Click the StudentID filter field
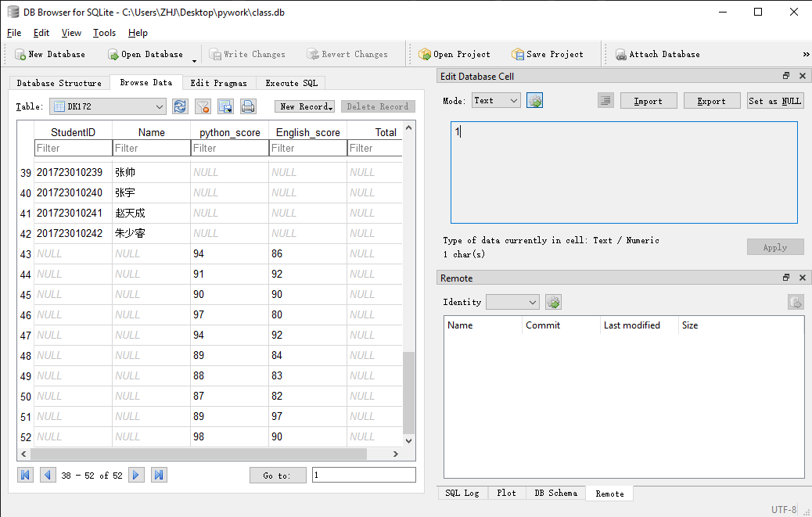 point(73,148)
